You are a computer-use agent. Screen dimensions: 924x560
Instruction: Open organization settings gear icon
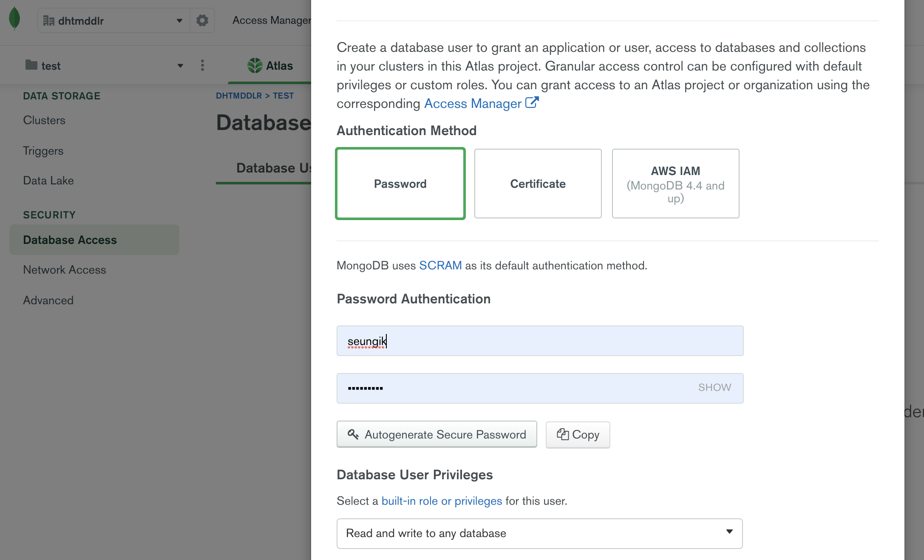(202, 20)
